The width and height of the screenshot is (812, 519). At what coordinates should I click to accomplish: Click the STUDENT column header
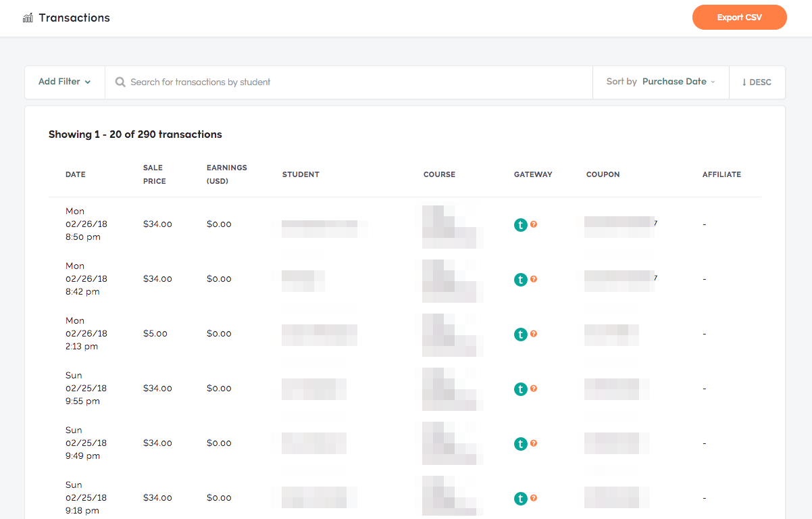[301, 174]
